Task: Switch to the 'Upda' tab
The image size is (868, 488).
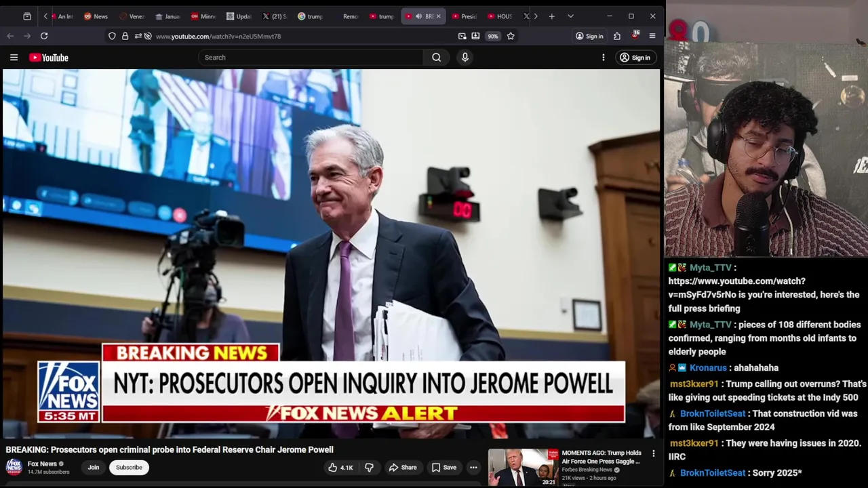Action: (239, 16)
